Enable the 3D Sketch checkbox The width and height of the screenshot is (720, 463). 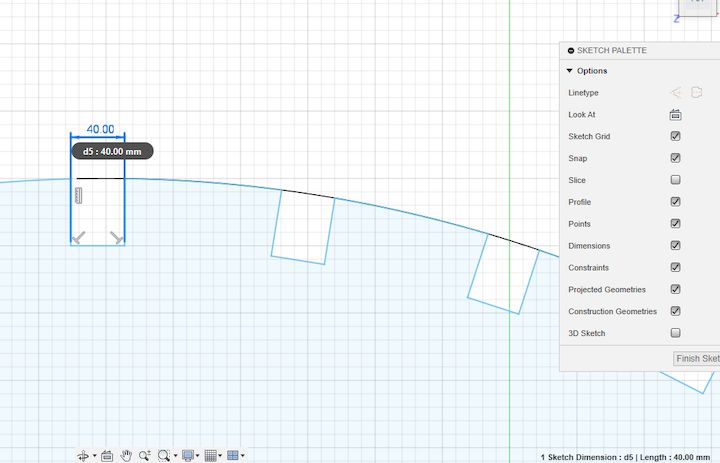675,333
